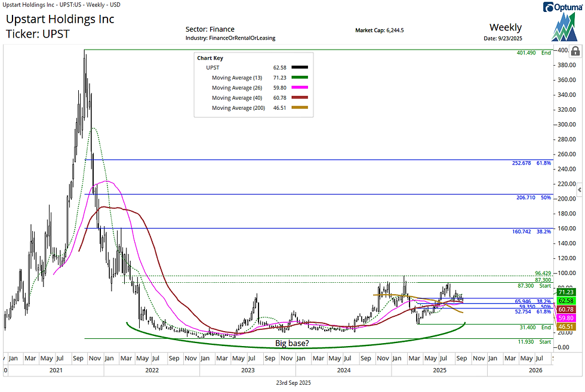Click gold Moving Average (200) swatch
The height and width of the screenshot is (392, 585).
click(x=300, y=108)
